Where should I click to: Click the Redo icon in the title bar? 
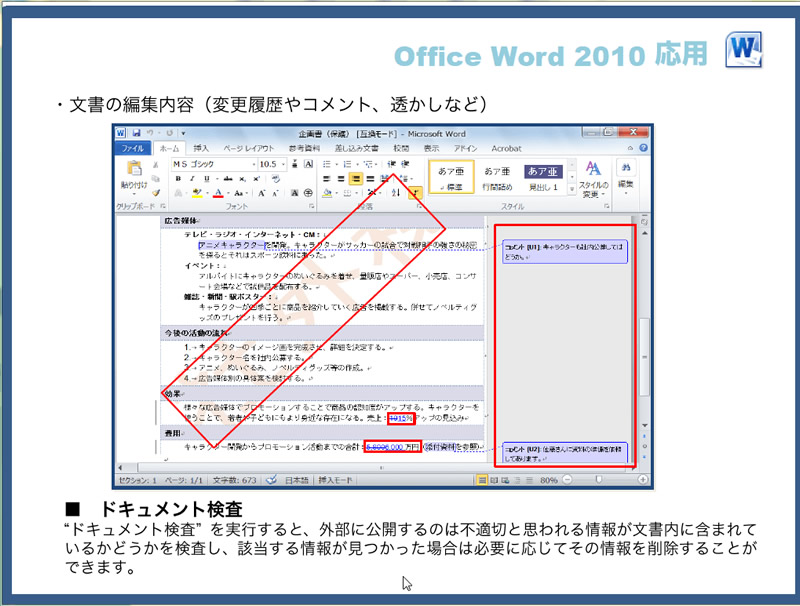pos(169,133)
